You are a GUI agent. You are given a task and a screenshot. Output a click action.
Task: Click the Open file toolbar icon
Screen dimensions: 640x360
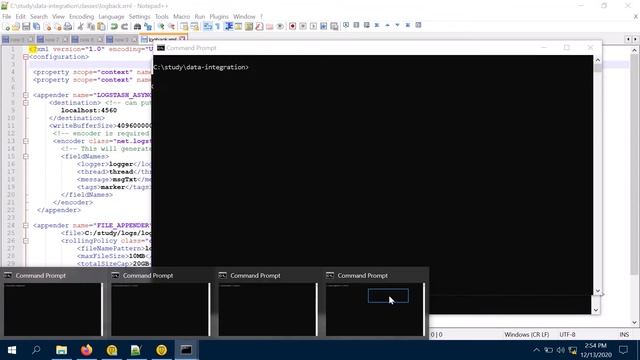pos(16,27)
